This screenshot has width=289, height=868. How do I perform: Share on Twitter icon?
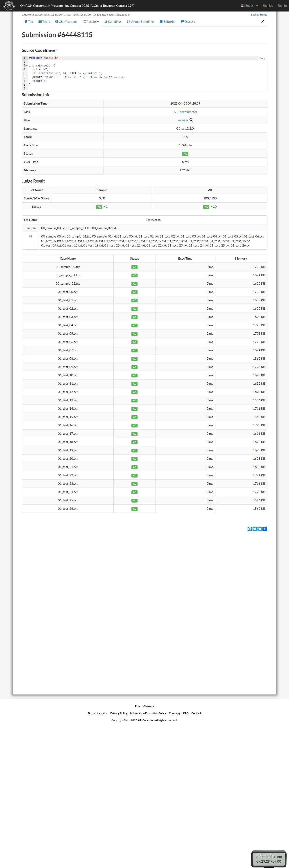coord(255,529)
